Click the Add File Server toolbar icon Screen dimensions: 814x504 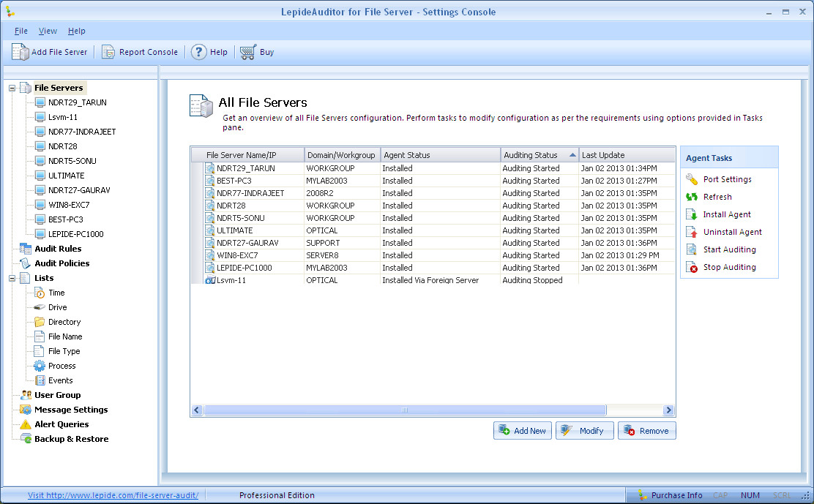click(20, 52)
